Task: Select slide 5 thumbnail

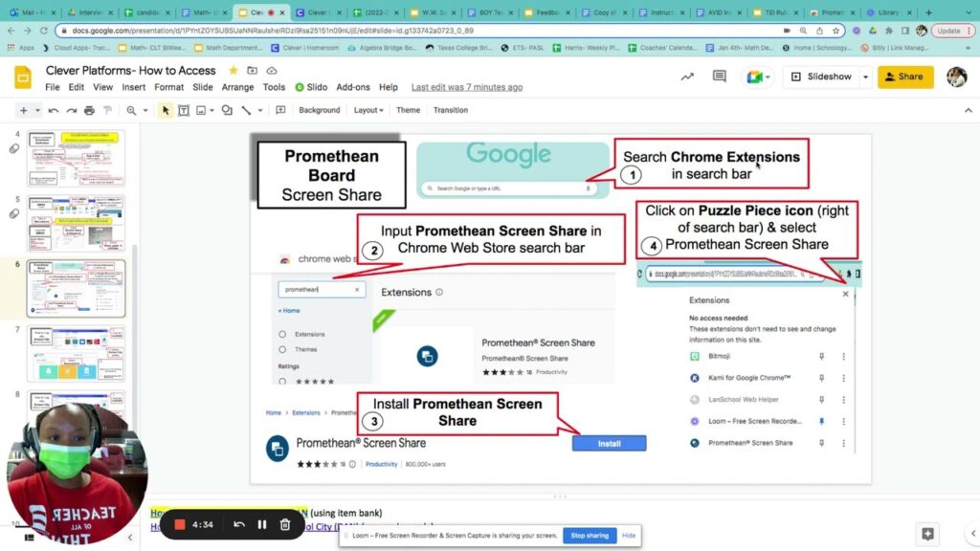Action: tap(77, 224)
